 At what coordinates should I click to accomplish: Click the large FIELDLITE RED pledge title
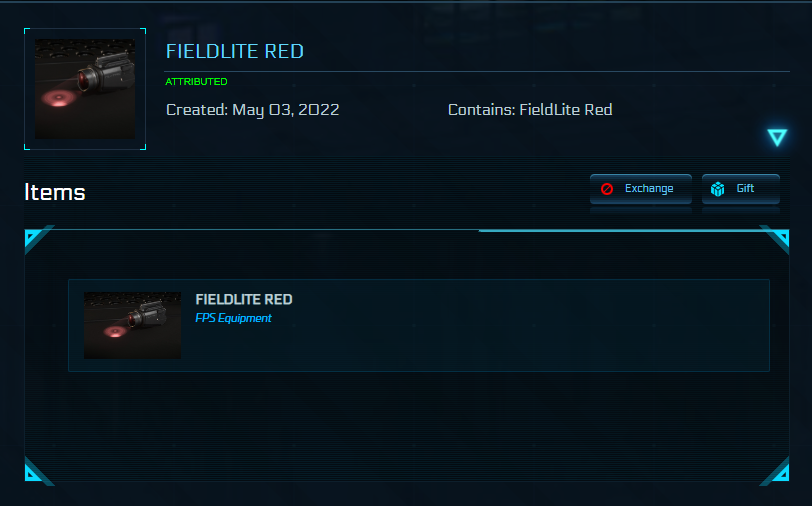point(235,52)
